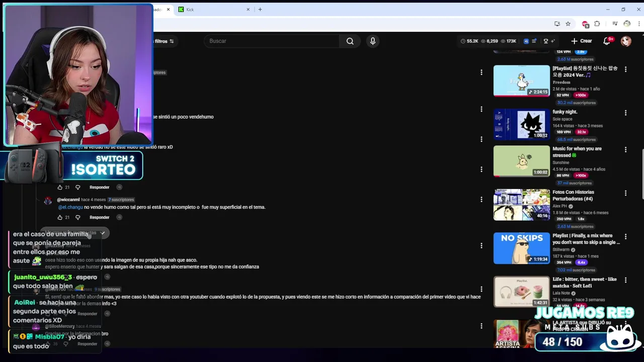This screenshot has width=644, height=362.
Task: Click the @el.changu mention in wiccanml's reply
Action: click(70, 207)
